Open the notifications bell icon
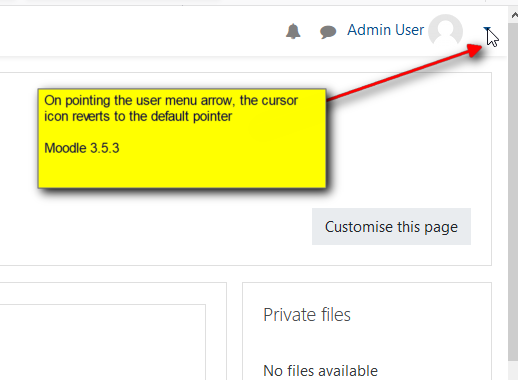Screen dimensions: 518x380 (293, 31)
